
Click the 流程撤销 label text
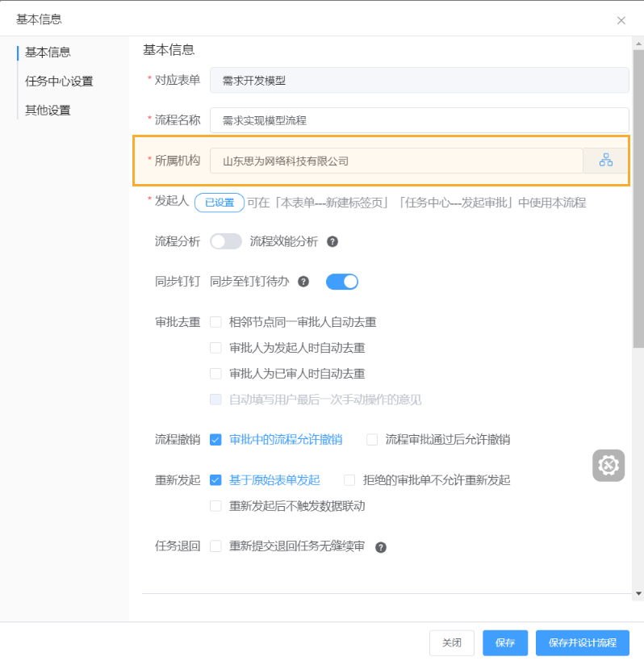178,440
